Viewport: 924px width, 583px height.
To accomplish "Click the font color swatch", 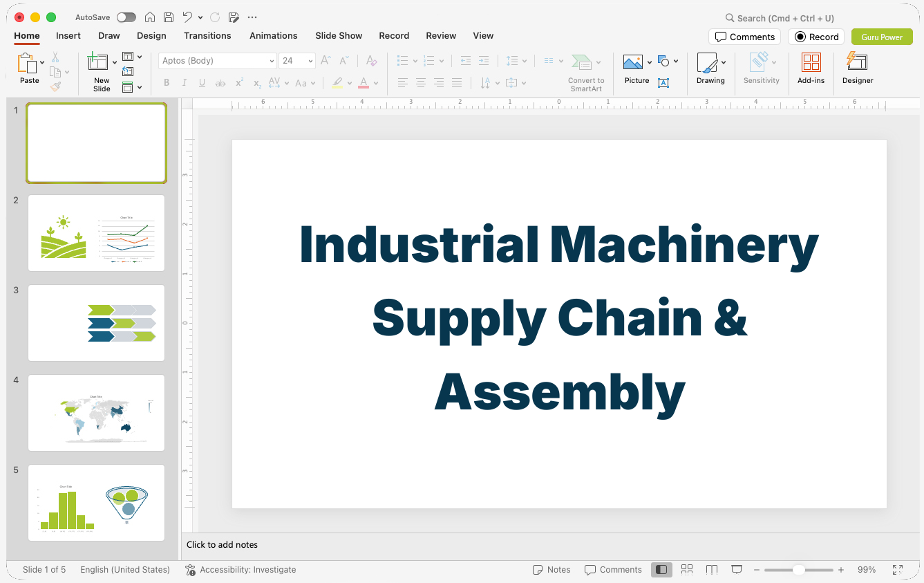I will [x=364, y=83].
